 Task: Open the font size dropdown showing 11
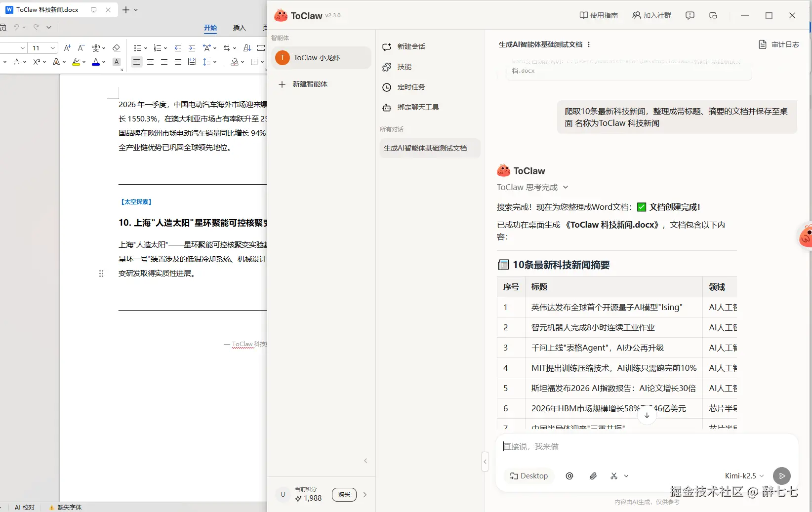tap(52, 48)
